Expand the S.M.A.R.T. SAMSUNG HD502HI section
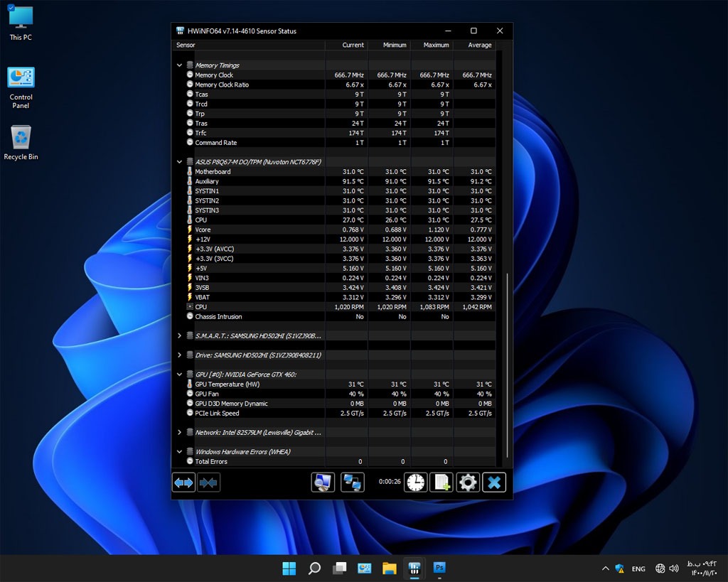This screenshot has width=728, height=582. tap(179, 335)
